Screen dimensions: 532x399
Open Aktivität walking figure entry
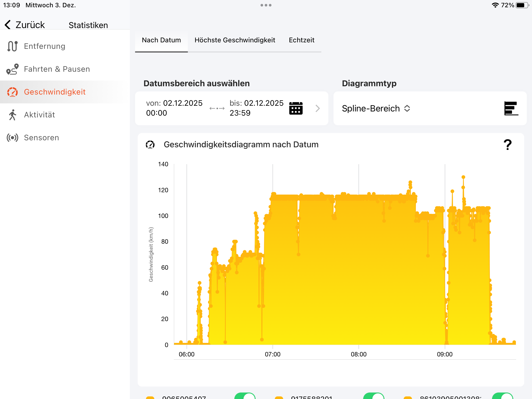pyautogui.click(x=12, y=115)
